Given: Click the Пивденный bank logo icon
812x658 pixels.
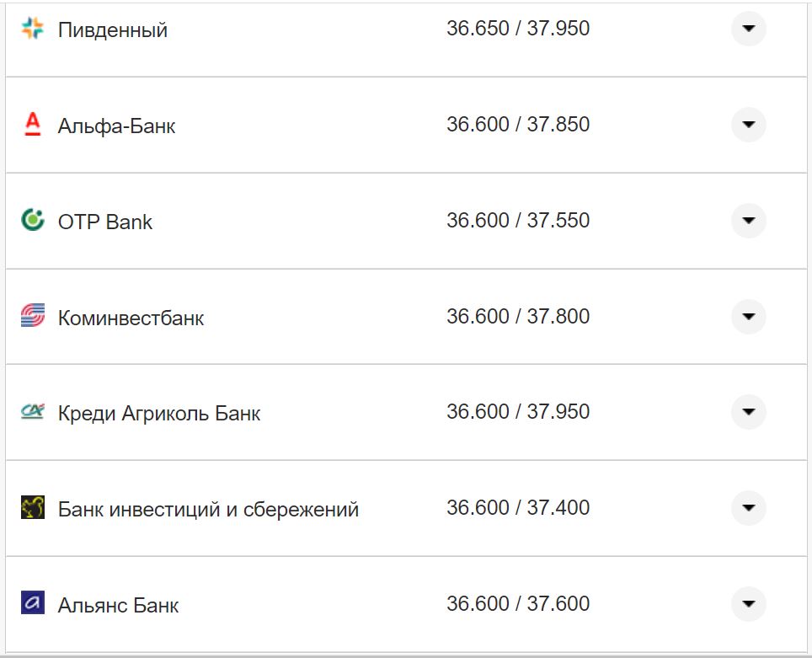Looking at the screenshot, I should [32, 27].
